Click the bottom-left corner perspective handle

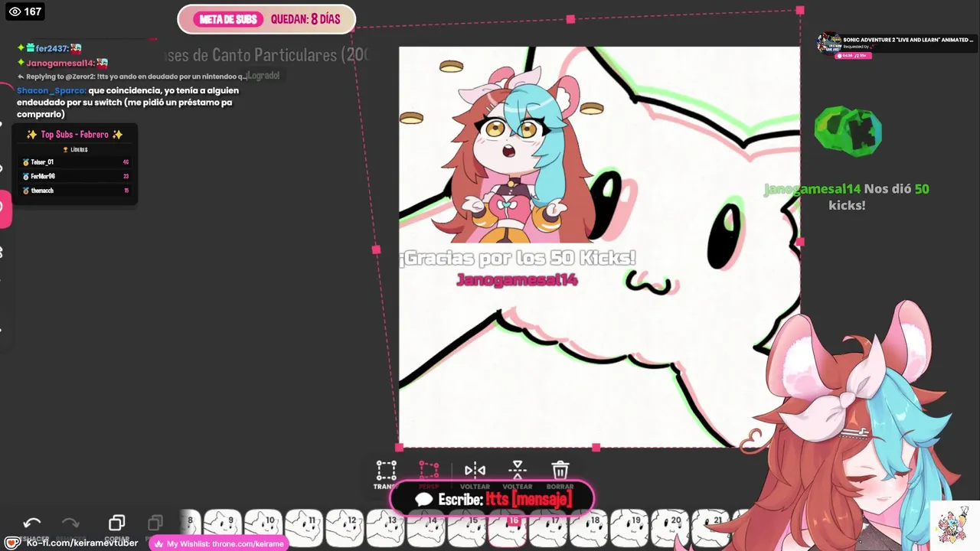(x=399, y=448)
